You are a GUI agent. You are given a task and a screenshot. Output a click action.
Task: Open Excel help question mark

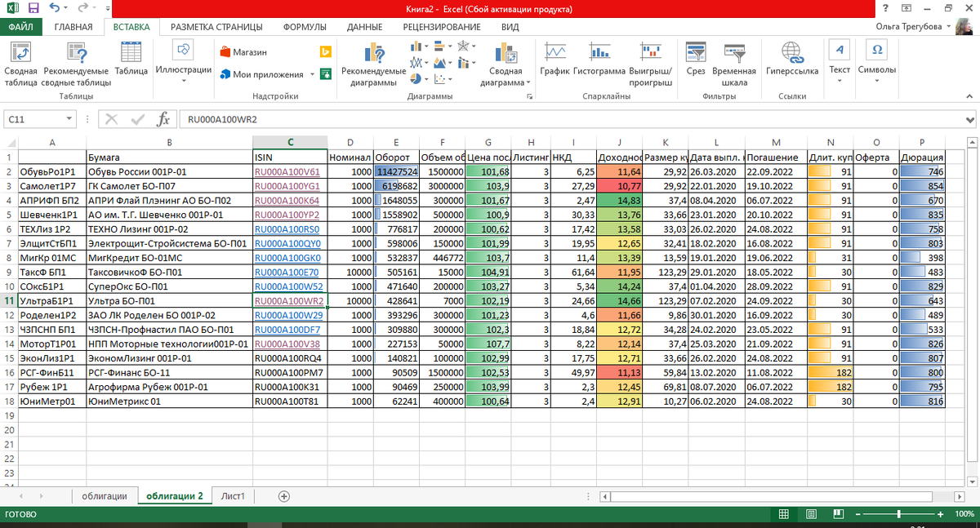pos(885,8)
